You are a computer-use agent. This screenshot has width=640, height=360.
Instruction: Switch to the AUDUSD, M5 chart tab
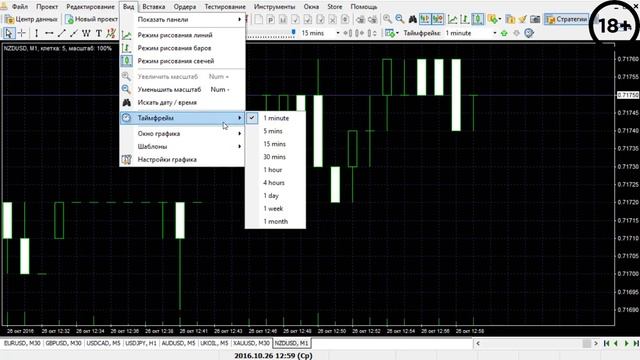point(178,343)
